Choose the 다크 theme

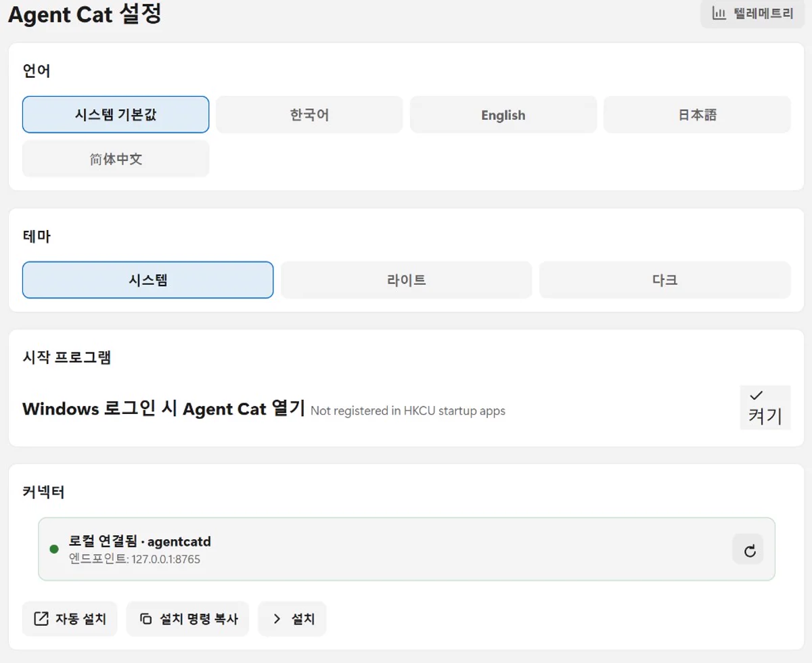[664, 280]
